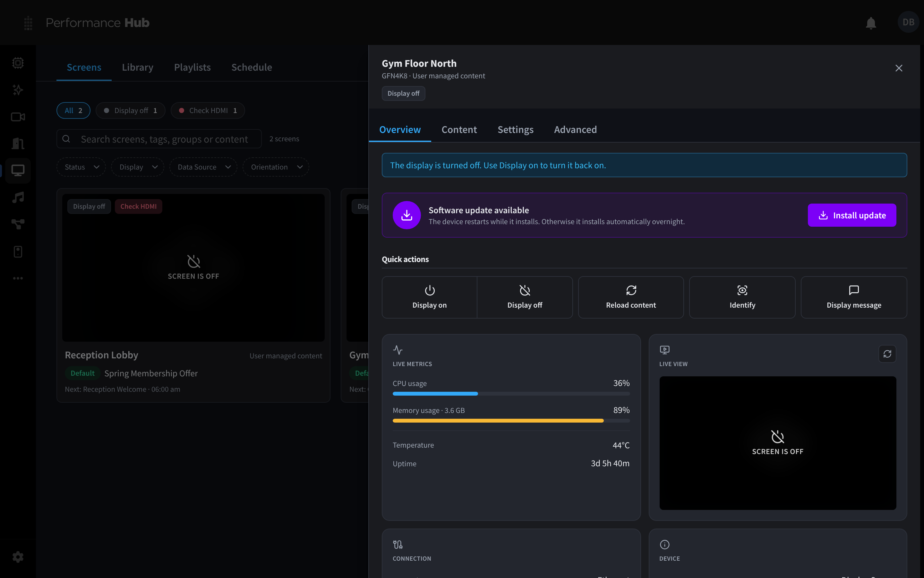The height and width of the screenshot is (578, 924).
Task: Open the app launcher grid icon
Action: 28,23
